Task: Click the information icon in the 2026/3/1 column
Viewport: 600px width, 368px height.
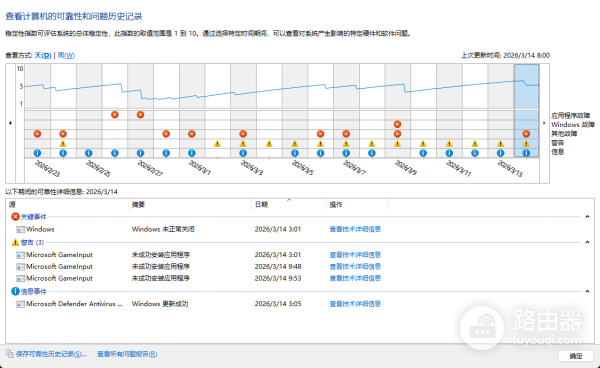Action: [x=192, y=153]
